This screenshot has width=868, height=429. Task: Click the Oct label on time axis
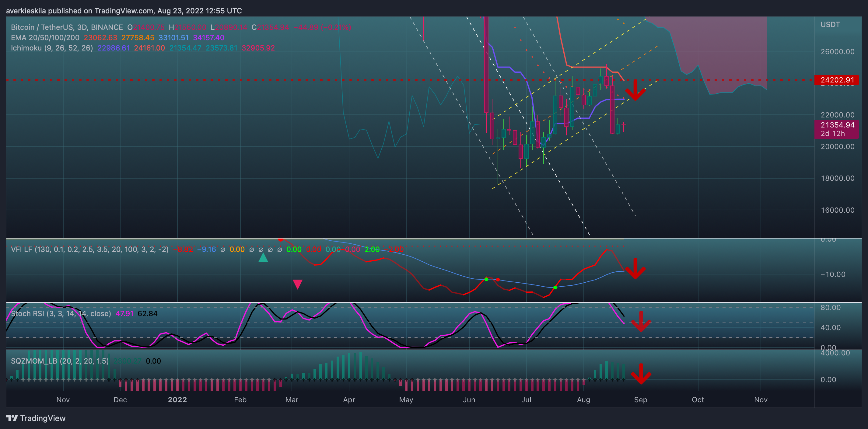point(698,400)
